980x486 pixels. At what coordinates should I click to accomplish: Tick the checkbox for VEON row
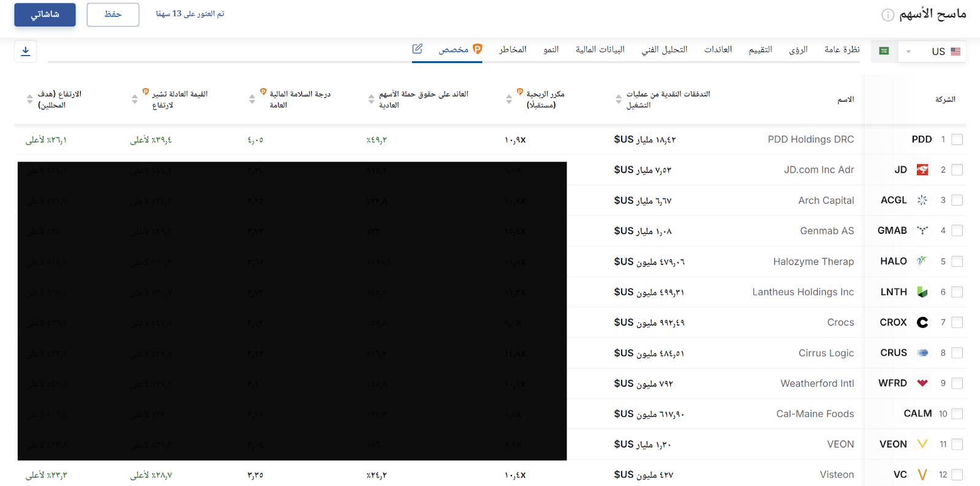(957, 444)
